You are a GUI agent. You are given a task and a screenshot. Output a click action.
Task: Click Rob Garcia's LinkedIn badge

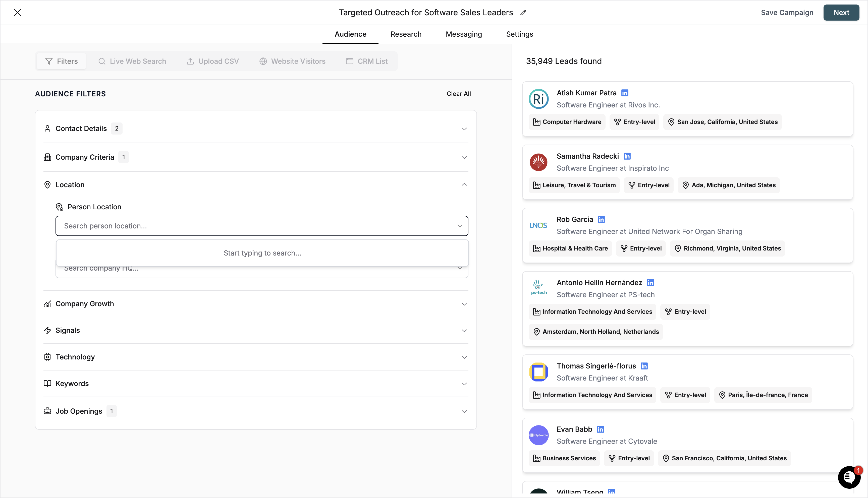pos(601,219)
